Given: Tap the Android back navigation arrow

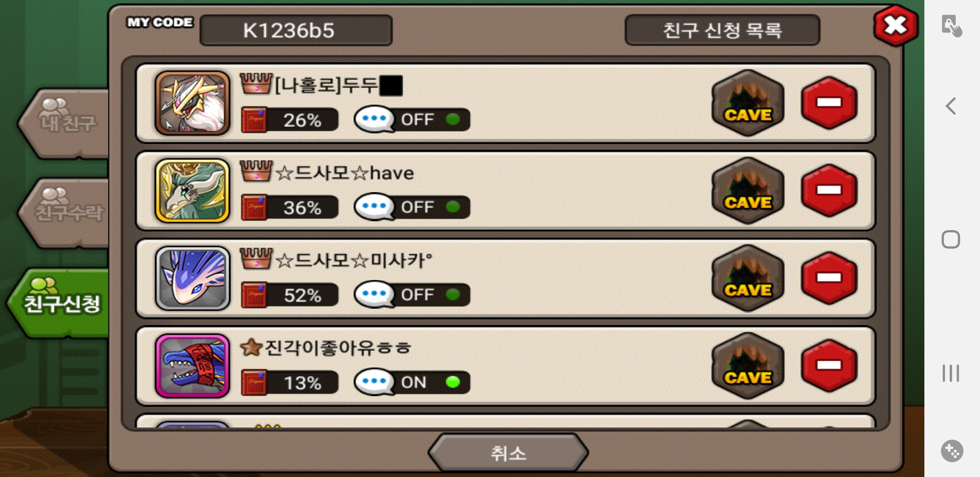Looking at the screenshot, I should tap(951, 106).
